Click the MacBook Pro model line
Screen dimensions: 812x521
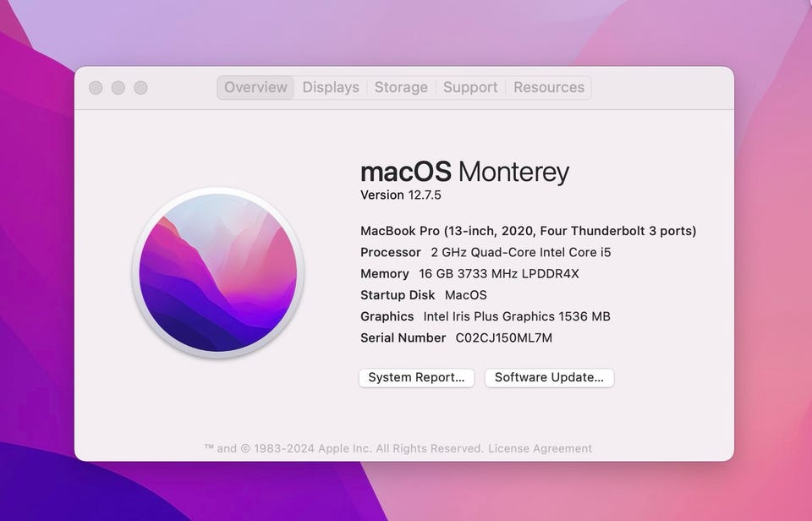click(528, 231)
